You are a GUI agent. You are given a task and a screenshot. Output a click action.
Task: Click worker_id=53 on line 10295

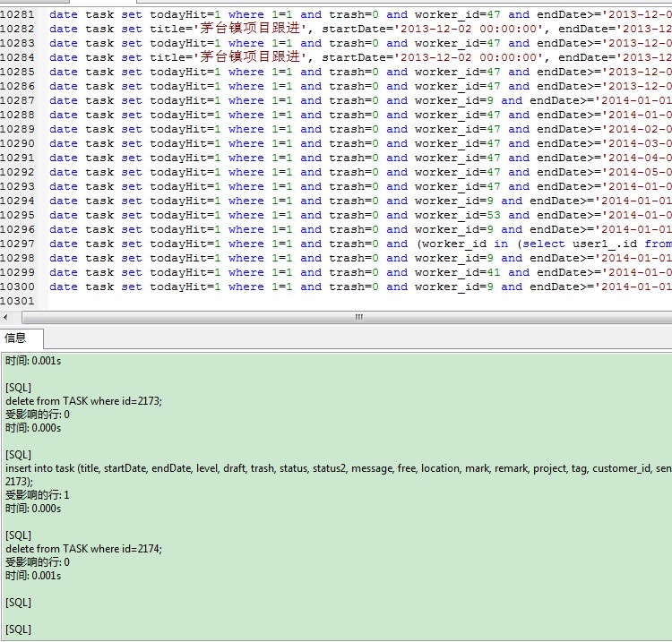(x=457, y=215)
